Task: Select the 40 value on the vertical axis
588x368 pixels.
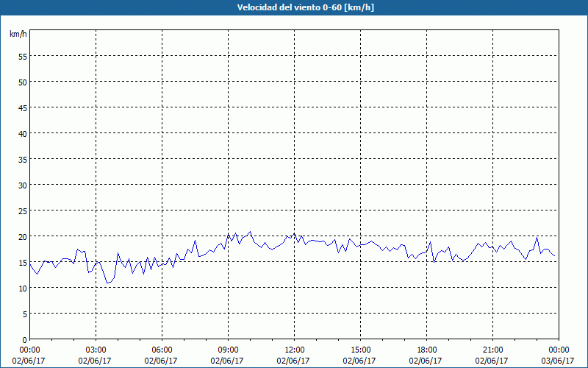Action: tap(23, 133)
